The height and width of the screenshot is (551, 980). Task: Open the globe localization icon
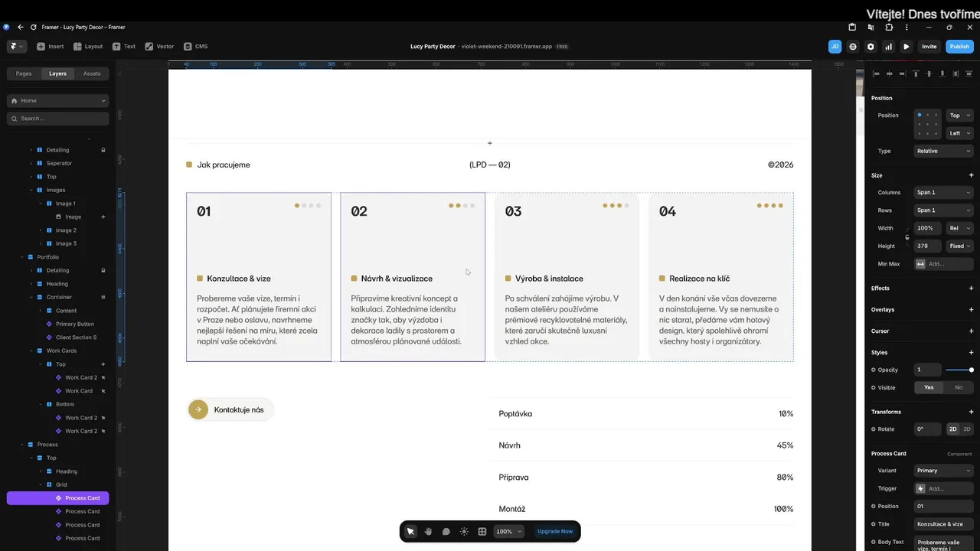coord(853,47)
